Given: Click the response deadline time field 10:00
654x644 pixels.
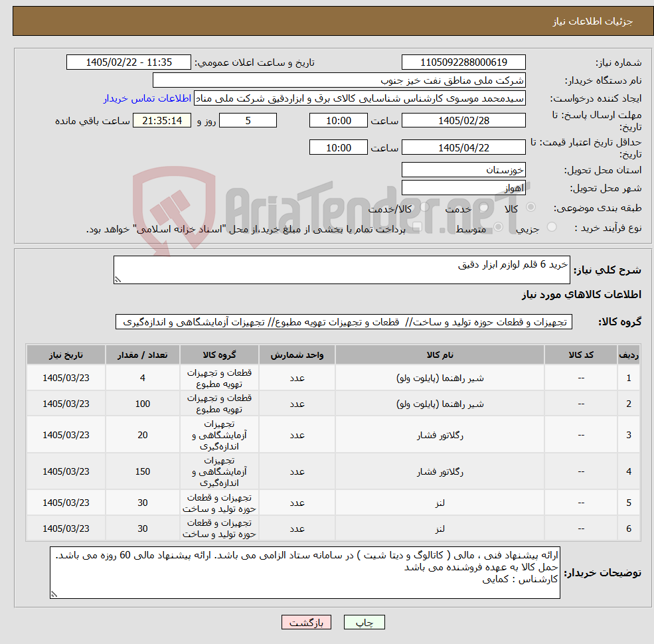Looking at the screenshot, I should pos(338,121).
